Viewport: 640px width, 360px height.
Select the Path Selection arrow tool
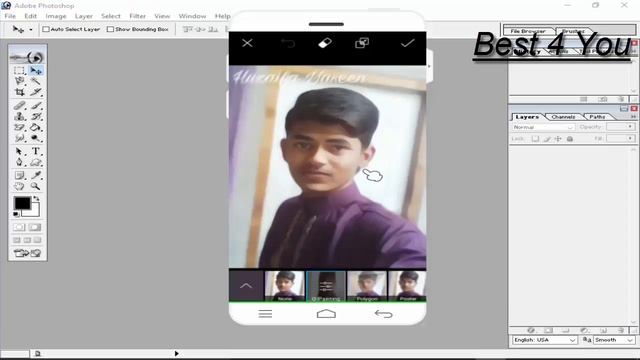(x=19, y=151)
